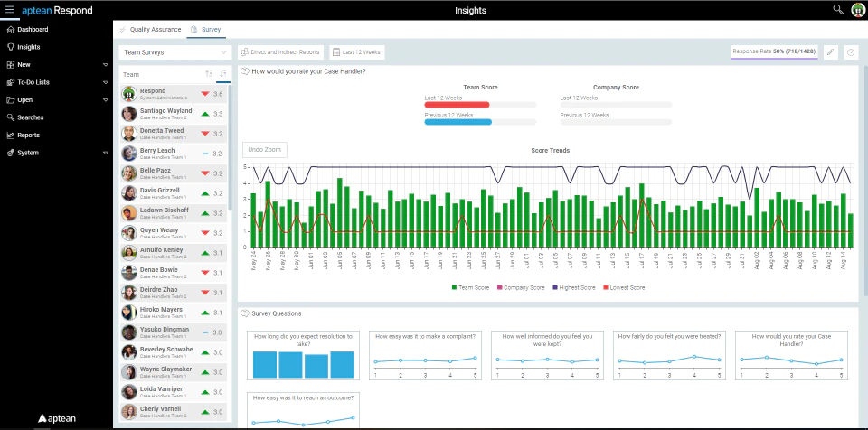The image size is (868, 430).
Task: Click the pencil edit icon
Action: pos(830,52)
